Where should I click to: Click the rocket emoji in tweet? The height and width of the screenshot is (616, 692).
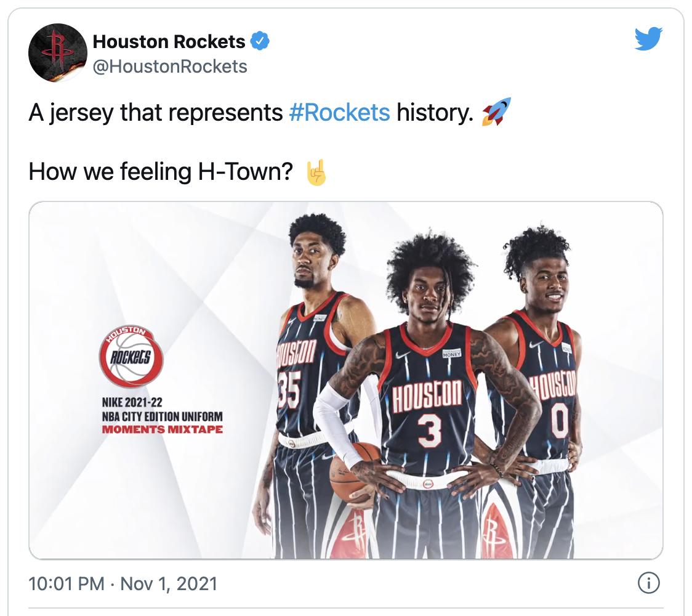tap(496, 111)
